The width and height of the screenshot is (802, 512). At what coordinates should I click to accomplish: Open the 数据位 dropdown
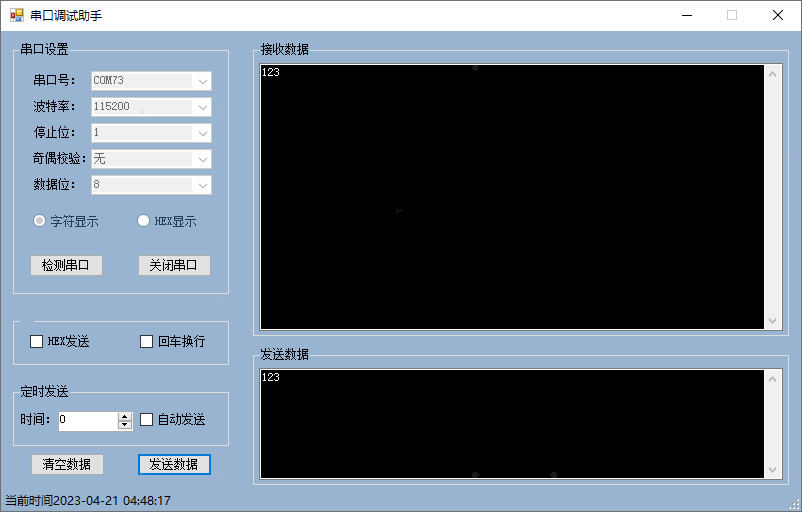(151, 185)
